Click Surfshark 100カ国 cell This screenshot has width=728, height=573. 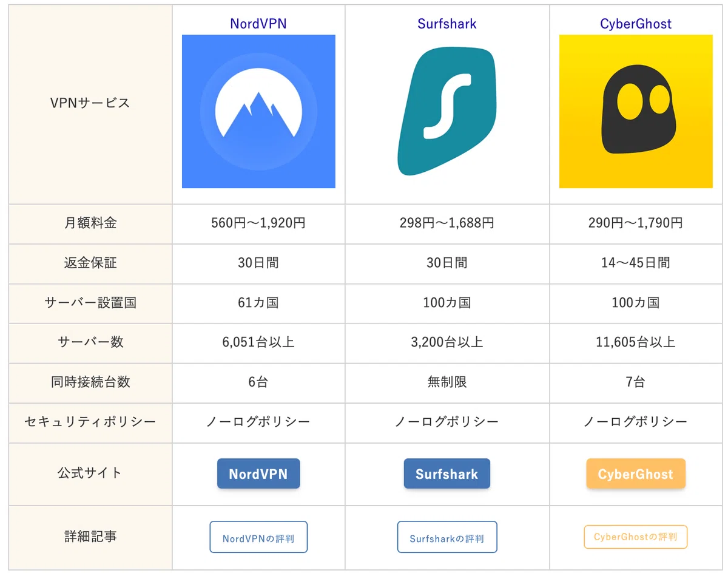pos(447,303)
